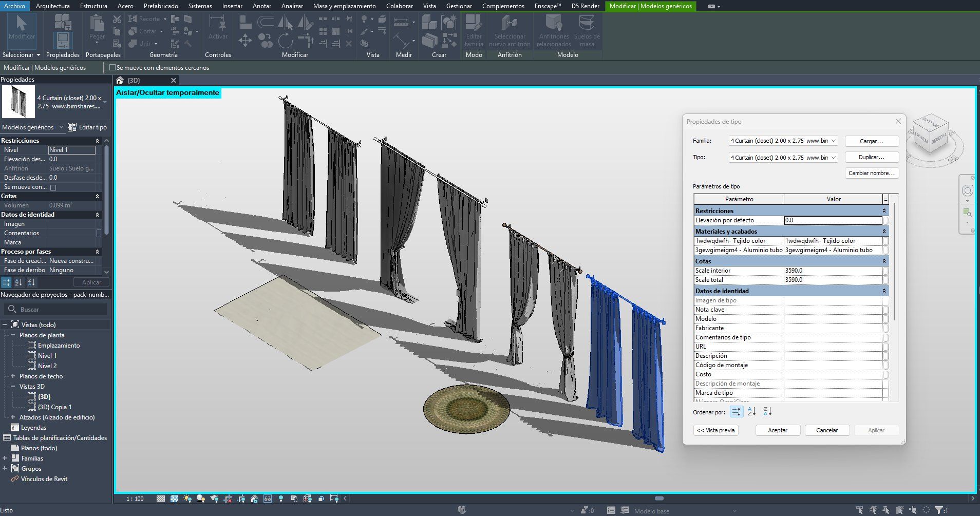Select the Rotate tool in Modificar panel
Image resolution: width=980 pixels, height=516 pixels.
click(x=285, y=41)
